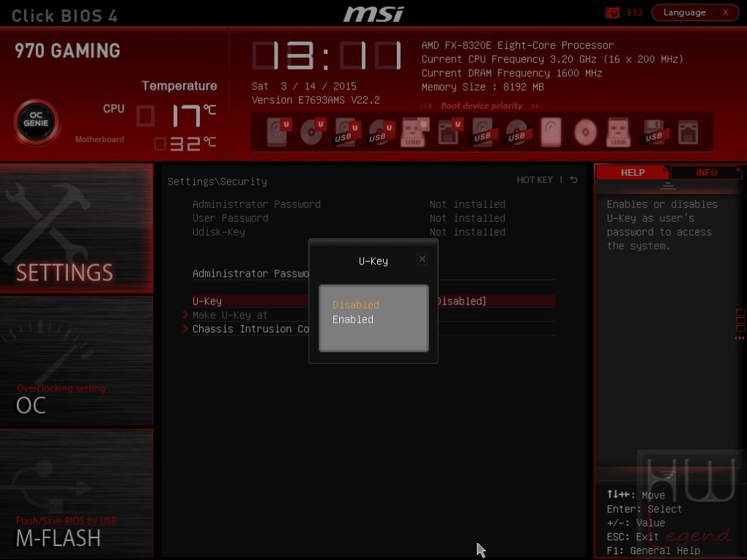
Task: Open the SETTINGS section
Action: point(76,228)
